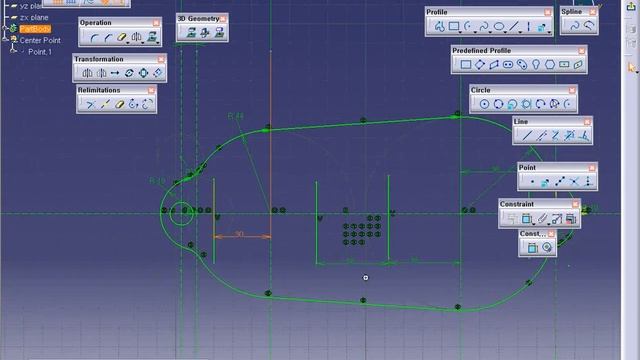Select Elongated Hole in Predefined Profile
The height and width of the screenshot is (360, 640).
(x=508, y=64)
